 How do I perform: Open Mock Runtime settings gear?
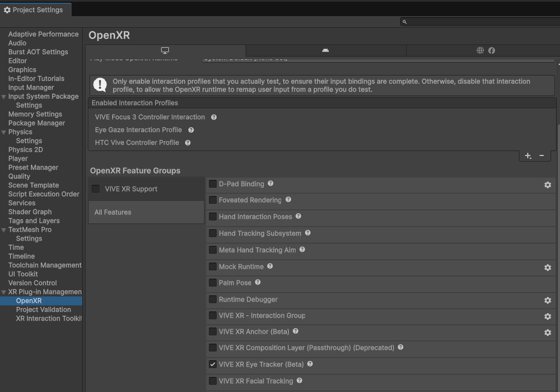click(547, 268)
